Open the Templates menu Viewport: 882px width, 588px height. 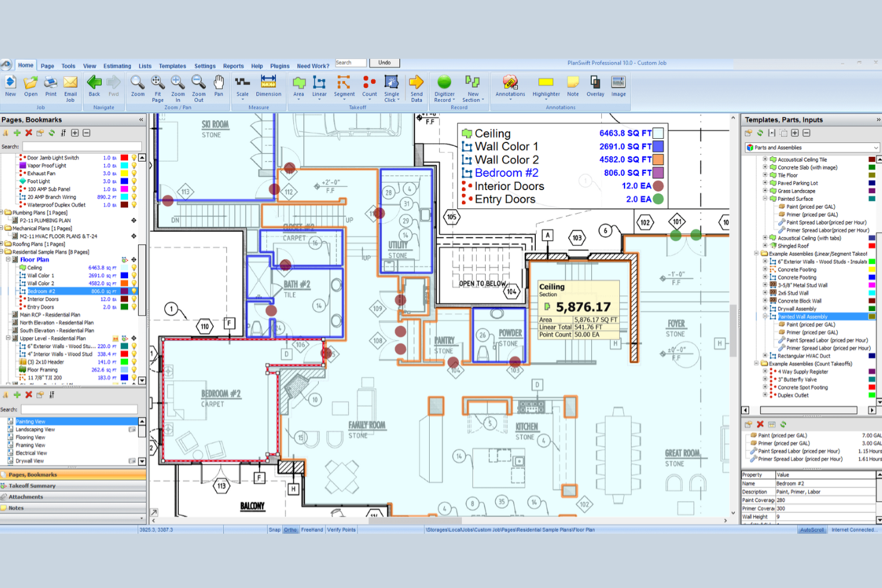pos(172,66)
